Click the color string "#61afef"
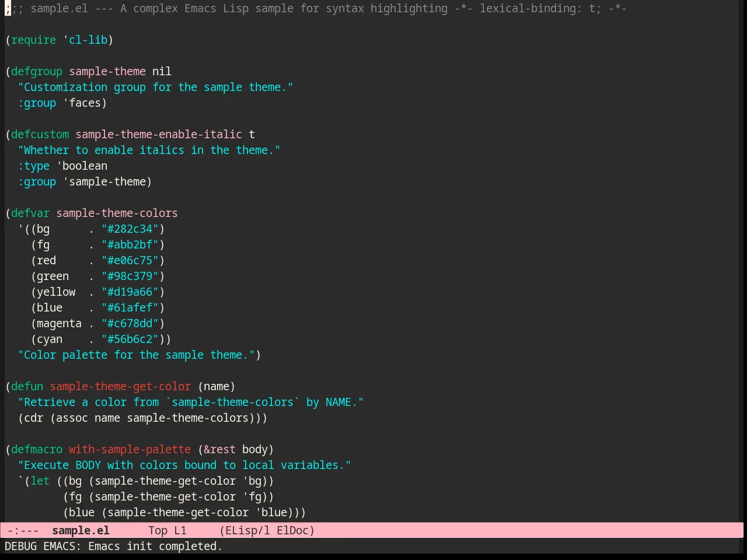This screenshot has width=747, height=560. coord(130,307)
